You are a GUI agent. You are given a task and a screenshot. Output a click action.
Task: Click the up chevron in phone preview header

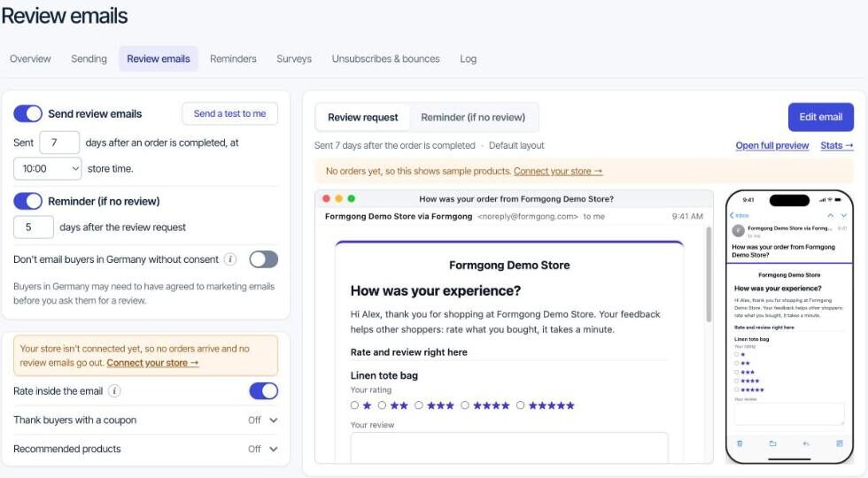coord(831,215)
